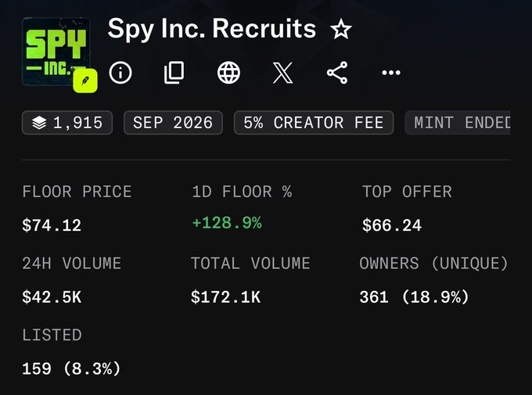Click the share icon
Viewport: 532px width, 395px height.
tap(337, 72)
